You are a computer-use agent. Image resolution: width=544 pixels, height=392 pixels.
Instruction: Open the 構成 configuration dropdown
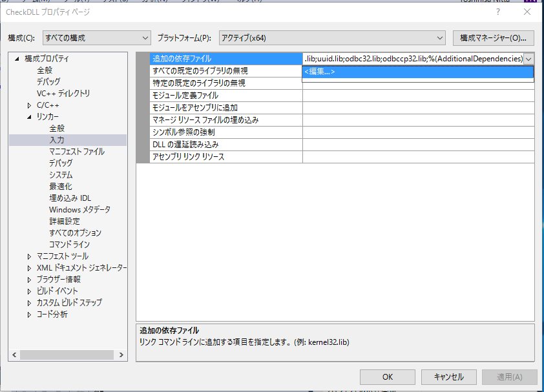pos(96,38)
